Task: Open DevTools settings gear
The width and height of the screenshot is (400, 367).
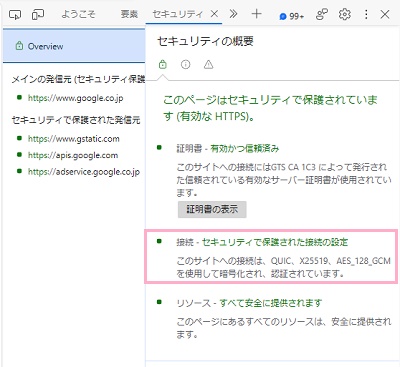Action: point(345,14)
